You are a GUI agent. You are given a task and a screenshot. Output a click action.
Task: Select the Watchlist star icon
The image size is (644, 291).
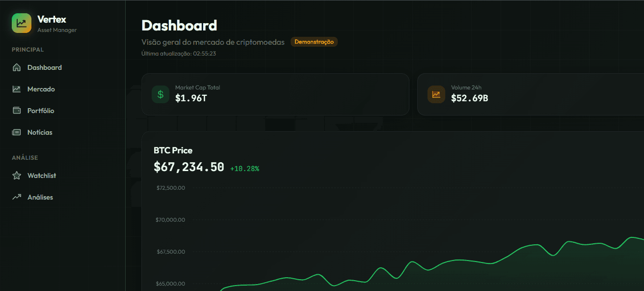(x=17, y=175)
